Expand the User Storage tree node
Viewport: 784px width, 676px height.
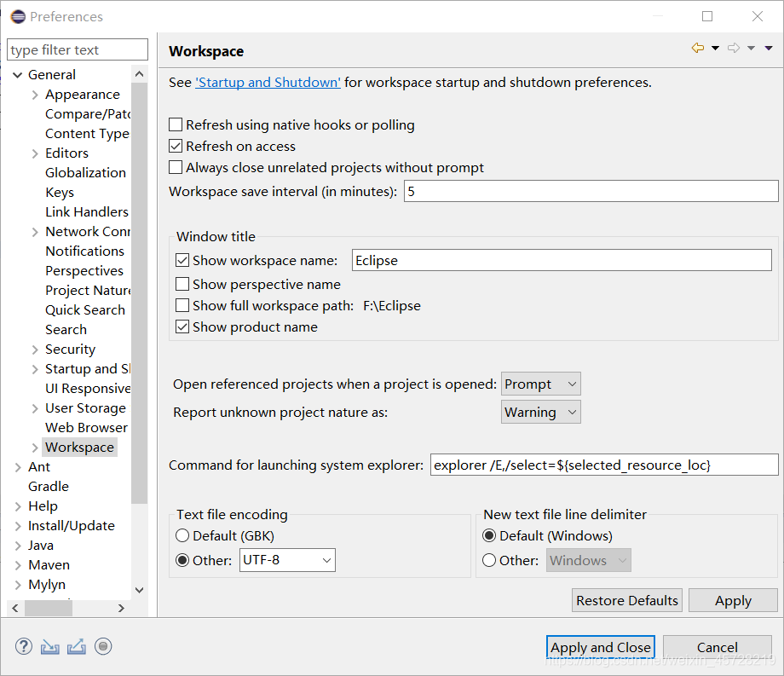point(34,408)
